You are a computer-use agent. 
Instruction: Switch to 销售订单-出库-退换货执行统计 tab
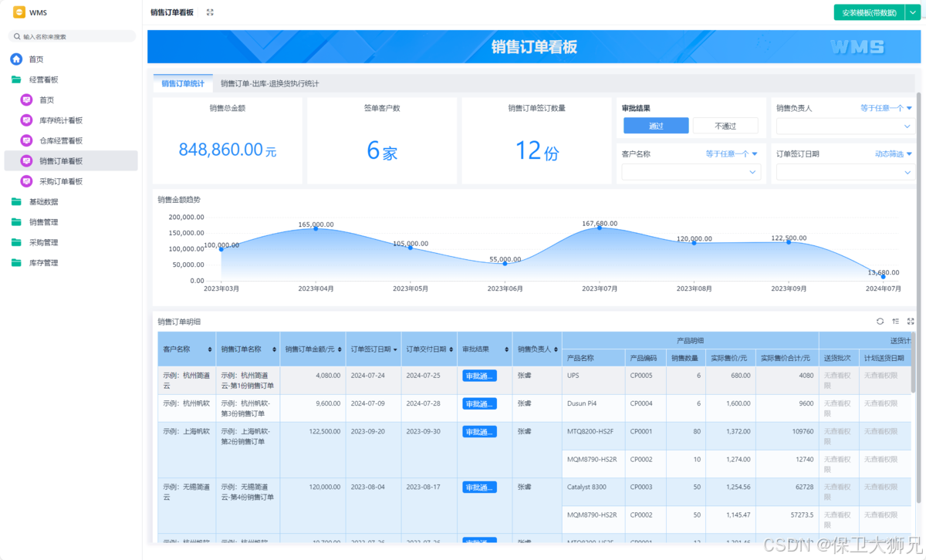point(269,83)
